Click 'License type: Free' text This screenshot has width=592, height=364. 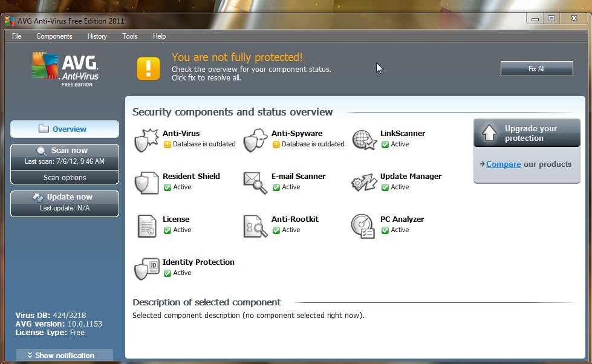click(x=50, y=333)
